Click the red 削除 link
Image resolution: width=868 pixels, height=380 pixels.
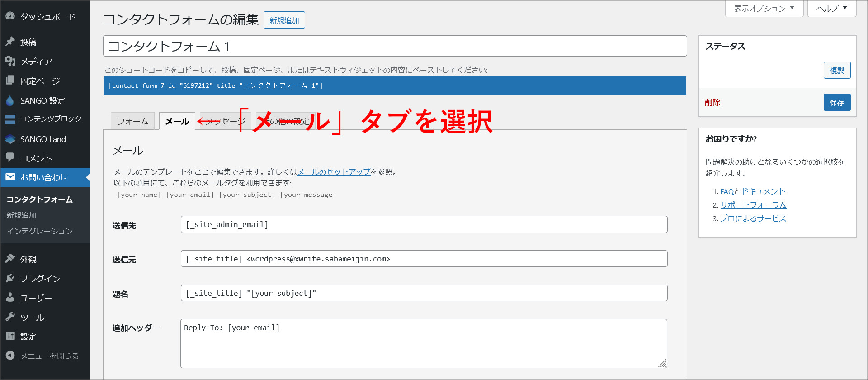[x=712, y=103]
